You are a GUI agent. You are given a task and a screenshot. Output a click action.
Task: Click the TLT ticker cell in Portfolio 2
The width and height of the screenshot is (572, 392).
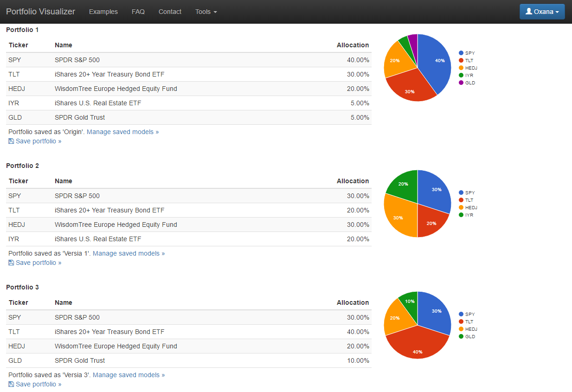coord(14,210)
